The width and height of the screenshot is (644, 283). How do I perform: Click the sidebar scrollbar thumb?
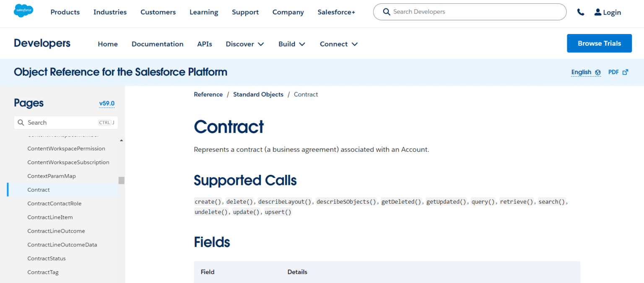(x=121, y=180)
